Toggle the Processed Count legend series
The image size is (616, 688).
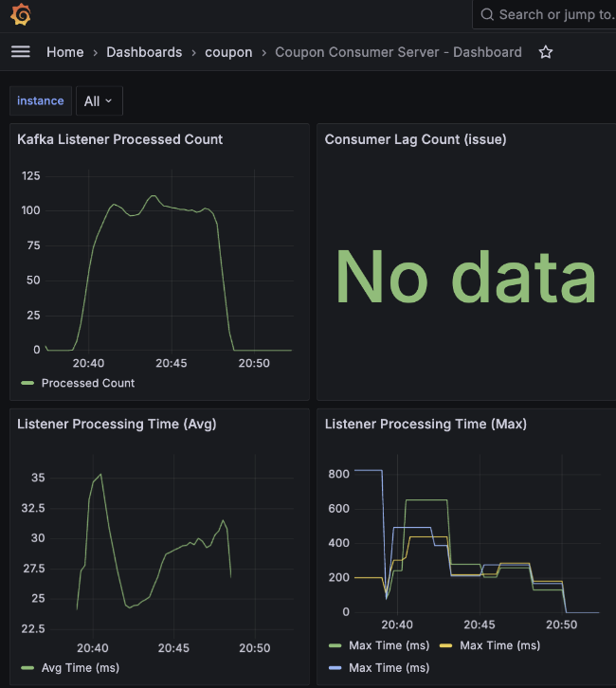(x=88, y=383)
